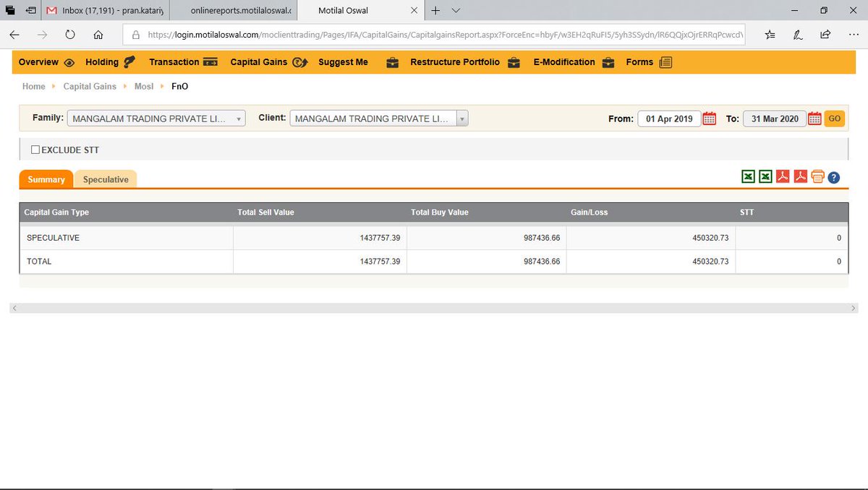Open the Client dropdown arrow

[x=462, y=119]
